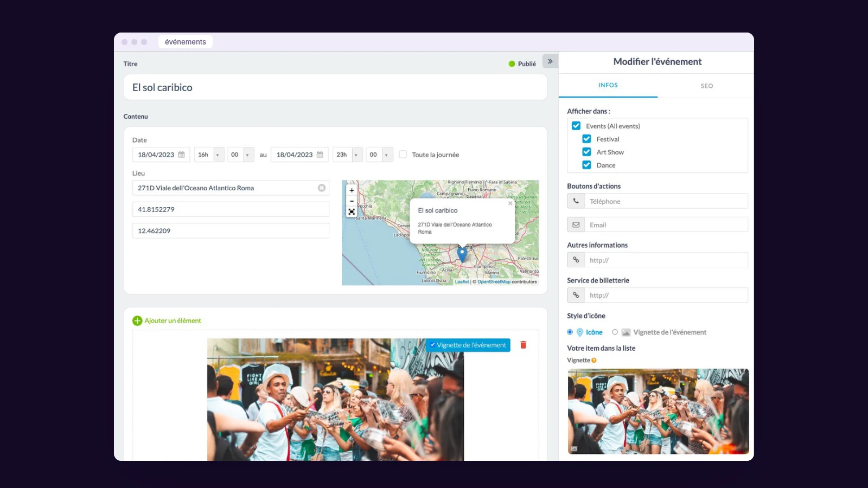Click the Publié status indicator
Screen dimensions: 868x488
click(522, 63)
